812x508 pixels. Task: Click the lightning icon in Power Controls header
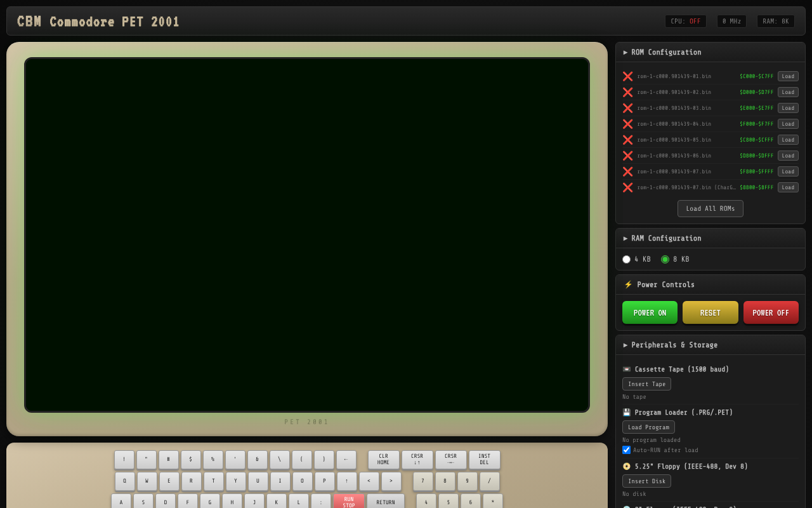tap(627, 284)
